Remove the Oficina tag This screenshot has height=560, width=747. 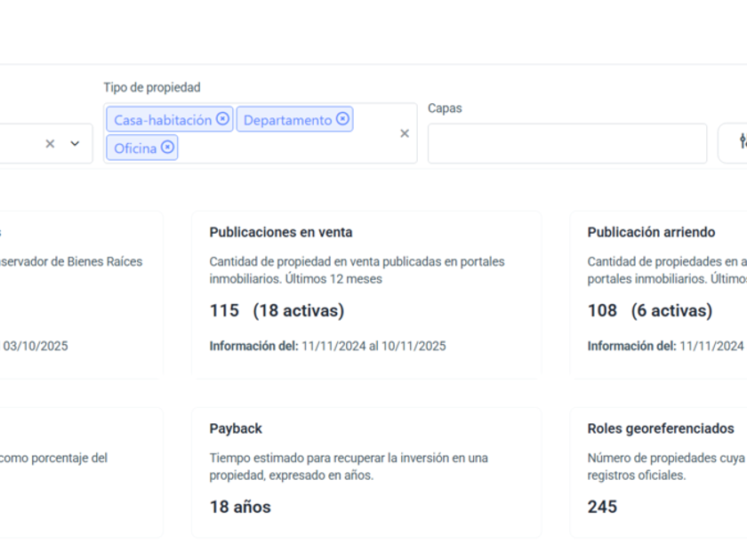[x=167, y=148]
